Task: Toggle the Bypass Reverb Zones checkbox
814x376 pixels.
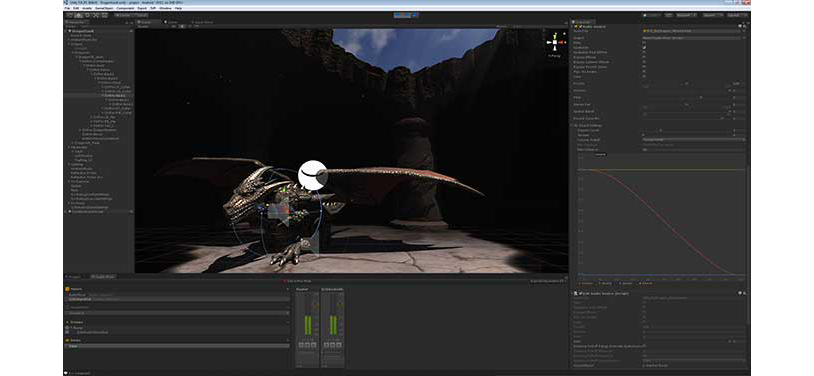Action: (x=644, y=66)
